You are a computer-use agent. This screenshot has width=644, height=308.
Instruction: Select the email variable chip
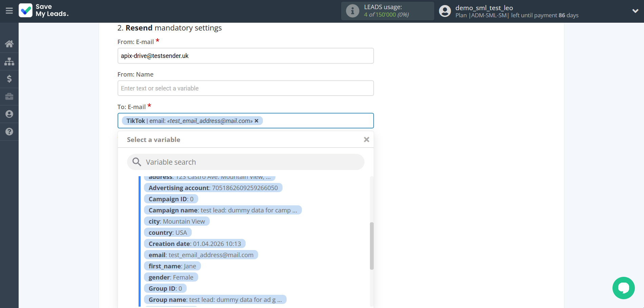pos(201,255)
